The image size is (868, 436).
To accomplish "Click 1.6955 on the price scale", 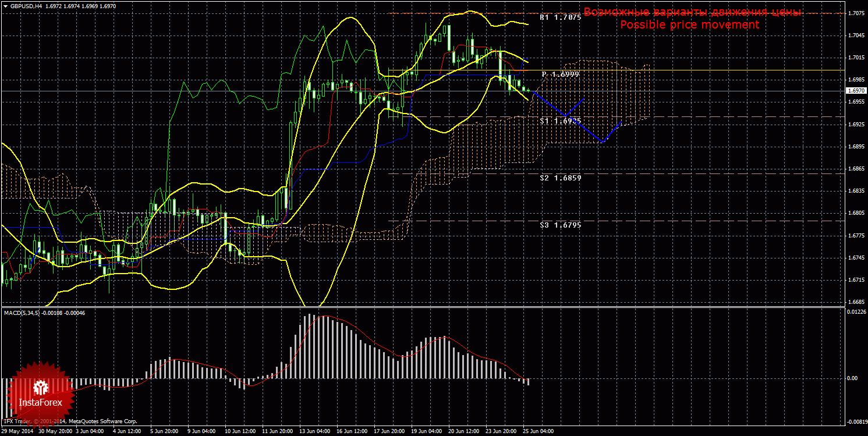I will click(856, 102).
